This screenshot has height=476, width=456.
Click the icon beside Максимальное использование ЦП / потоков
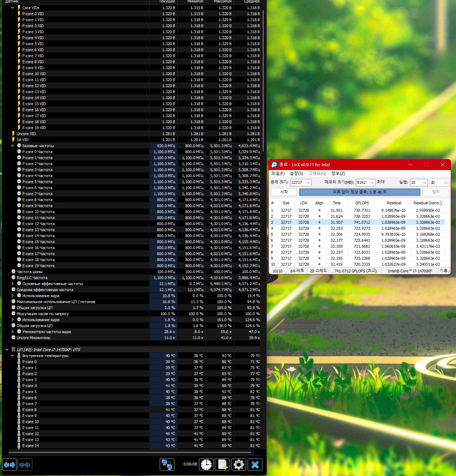(13, 301)
